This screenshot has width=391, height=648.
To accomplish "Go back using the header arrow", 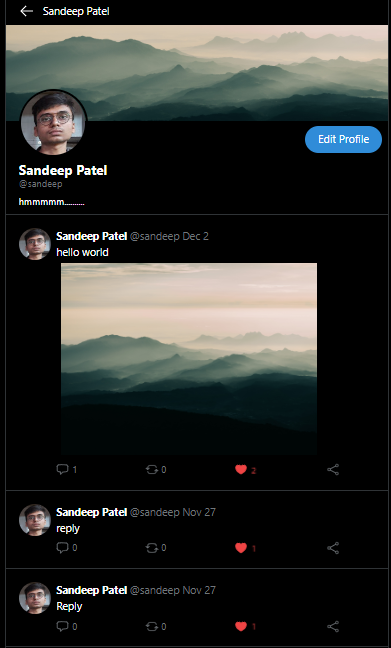I will click(x=26, y=11).
